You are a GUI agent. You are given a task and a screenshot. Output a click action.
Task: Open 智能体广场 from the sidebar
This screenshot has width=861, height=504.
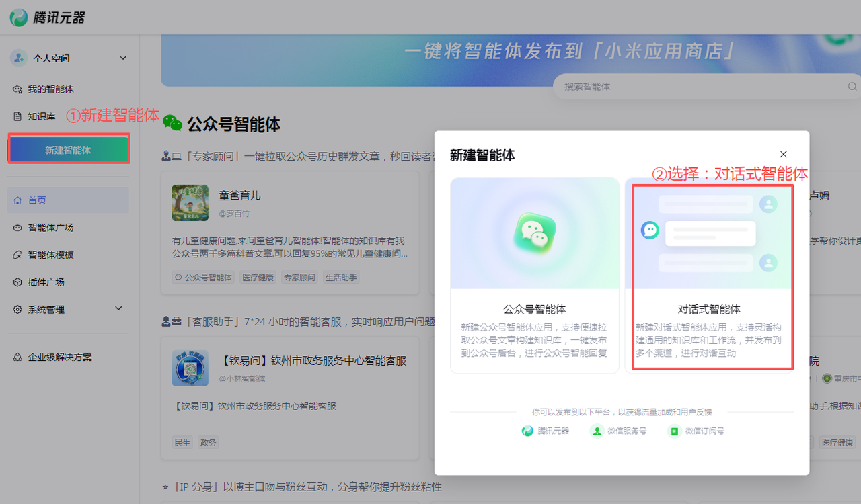click(x=50, y=228)
